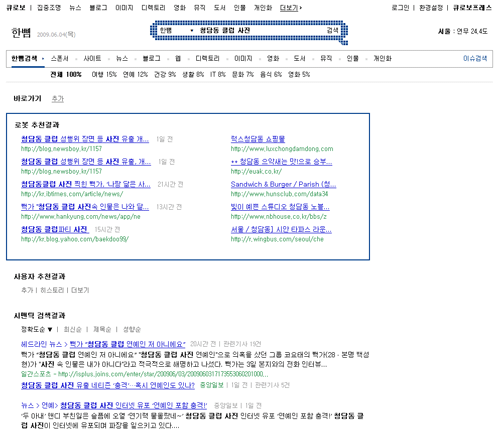This screenshot has width=500, height=432.
Task: Open 빽가 '청담동 클럽 사진속 인물은' hankyung result
Action: pyautogui.click(x=85, y=207)
